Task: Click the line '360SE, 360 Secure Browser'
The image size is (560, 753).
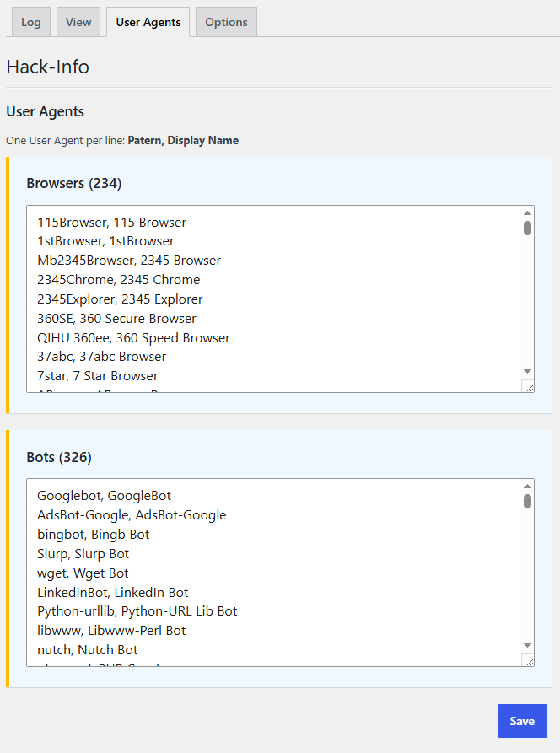Action: coord(116,319)
